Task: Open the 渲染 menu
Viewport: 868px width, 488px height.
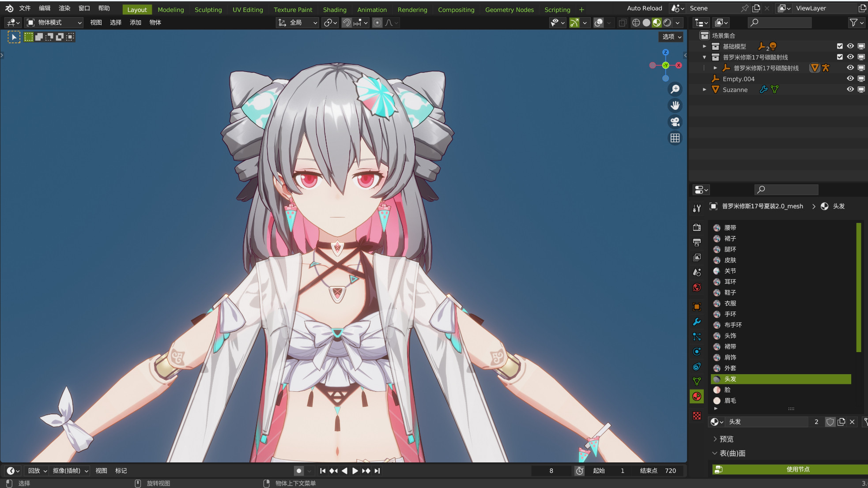Action: 64,8
